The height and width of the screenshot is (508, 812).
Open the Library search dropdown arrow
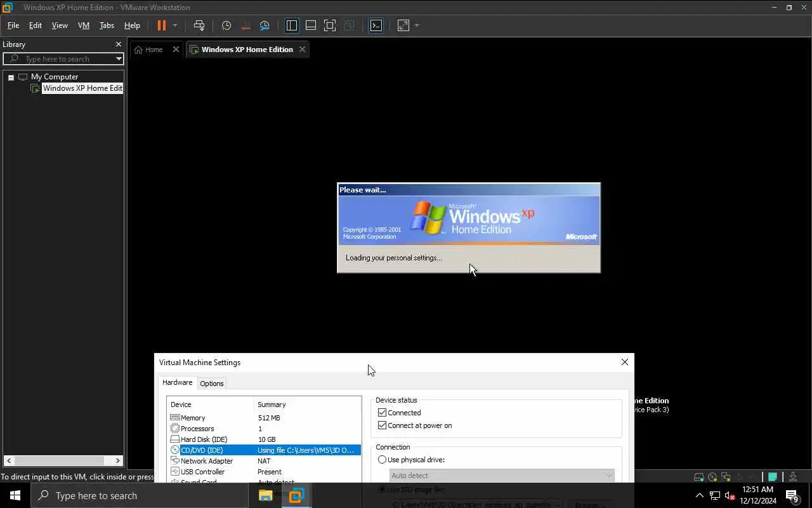coord(119,59)
